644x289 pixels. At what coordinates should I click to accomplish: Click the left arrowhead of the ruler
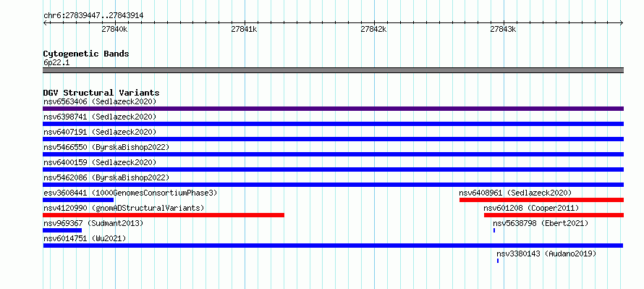[x=45, y=22]
